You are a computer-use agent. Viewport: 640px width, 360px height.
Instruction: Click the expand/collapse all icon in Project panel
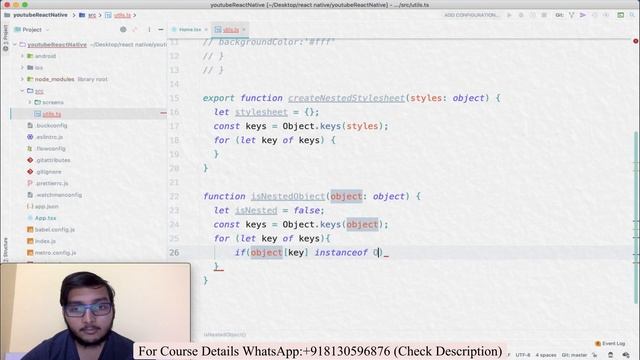[x=135, y=29]
